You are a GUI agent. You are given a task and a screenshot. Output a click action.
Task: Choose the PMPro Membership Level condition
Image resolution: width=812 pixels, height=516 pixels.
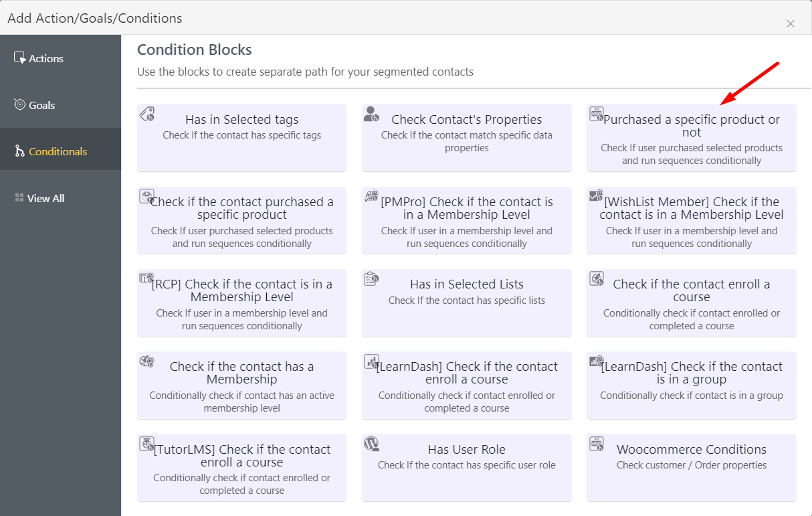467,220
